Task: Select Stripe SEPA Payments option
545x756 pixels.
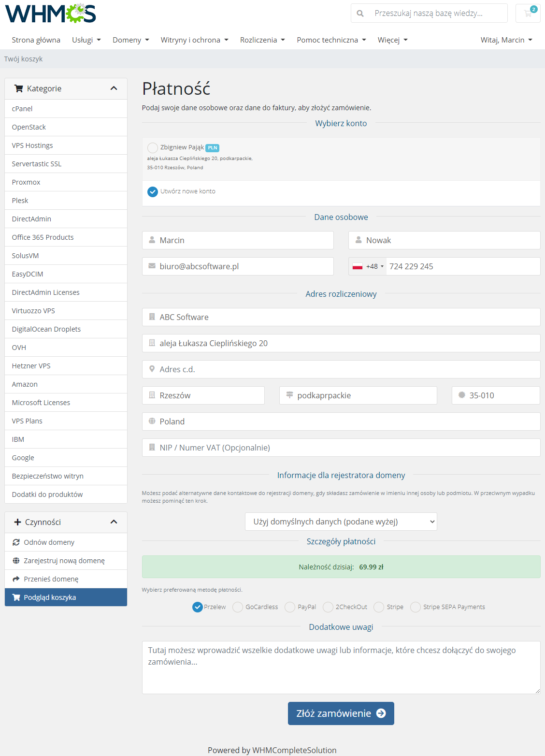Action: coord(416,607)
